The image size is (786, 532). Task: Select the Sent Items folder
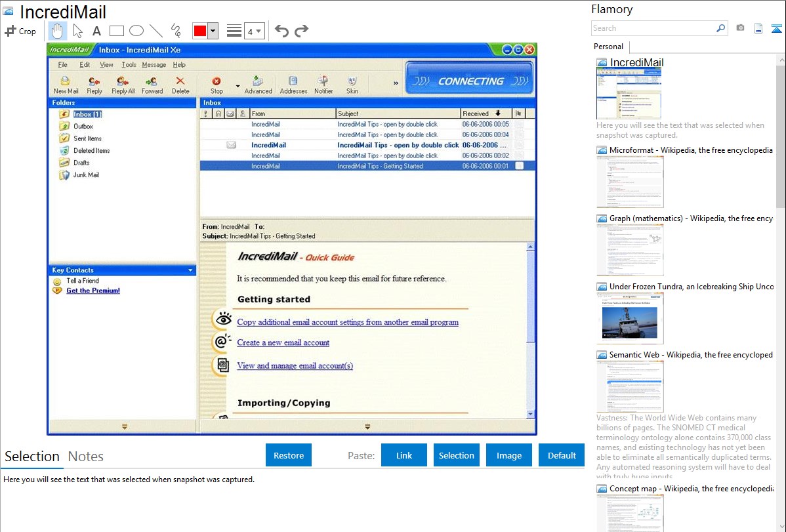[87, 138]
